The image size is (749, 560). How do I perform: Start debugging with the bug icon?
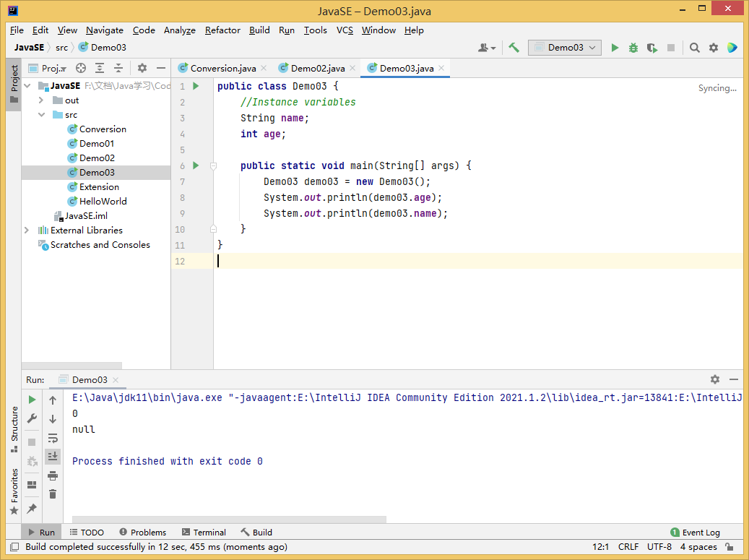pyautogui.click(x=633, y=48)
